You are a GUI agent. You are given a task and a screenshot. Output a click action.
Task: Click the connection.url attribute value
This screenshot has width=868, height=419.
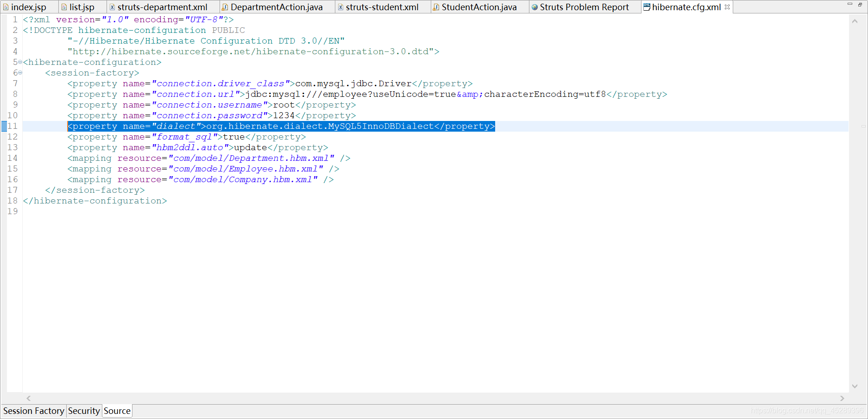(195, 94)
